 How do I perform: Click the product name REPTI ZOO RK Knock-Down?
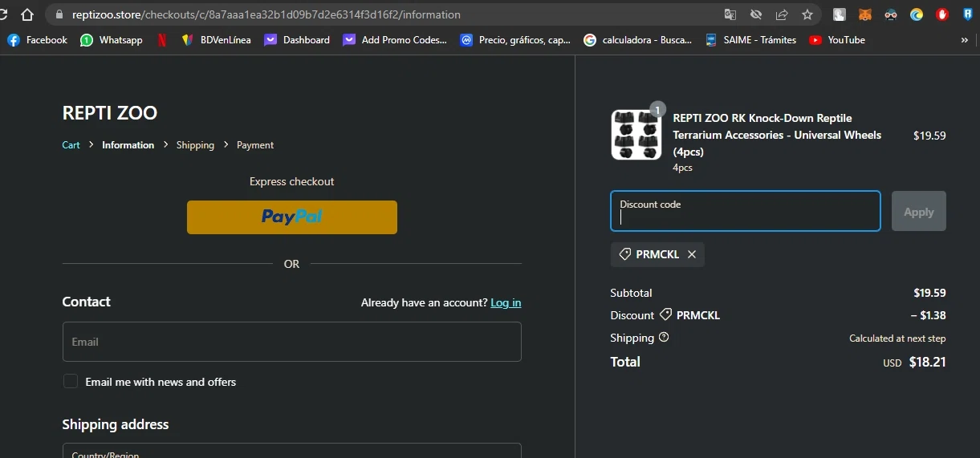click(777, 135)
